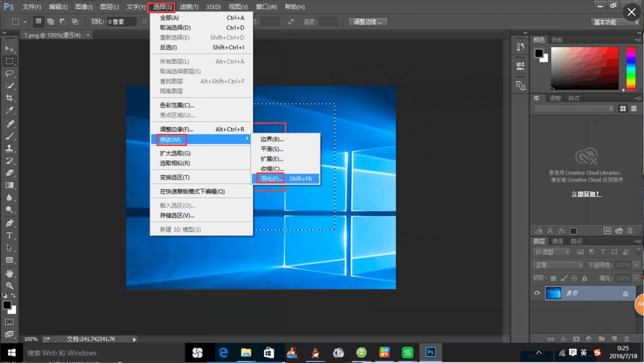
Task: Open the Properties panel icon
Action: point(520,66)
